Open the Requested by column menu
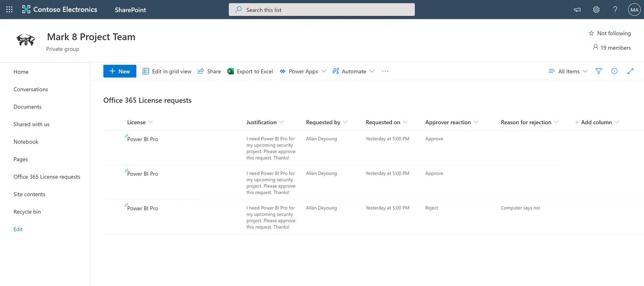 [x=327, y=122]
